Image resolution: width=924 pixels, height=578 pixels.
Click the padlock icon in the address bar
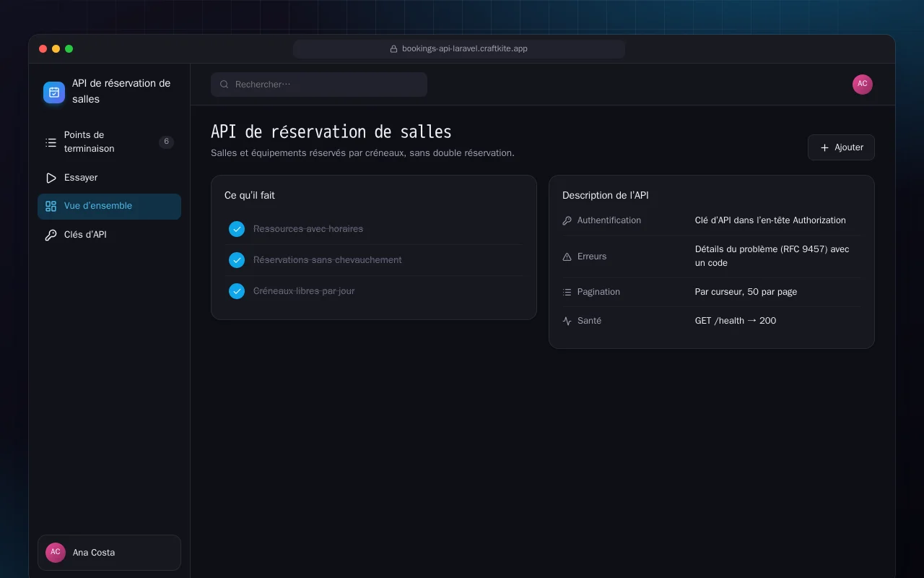point(393,49)
